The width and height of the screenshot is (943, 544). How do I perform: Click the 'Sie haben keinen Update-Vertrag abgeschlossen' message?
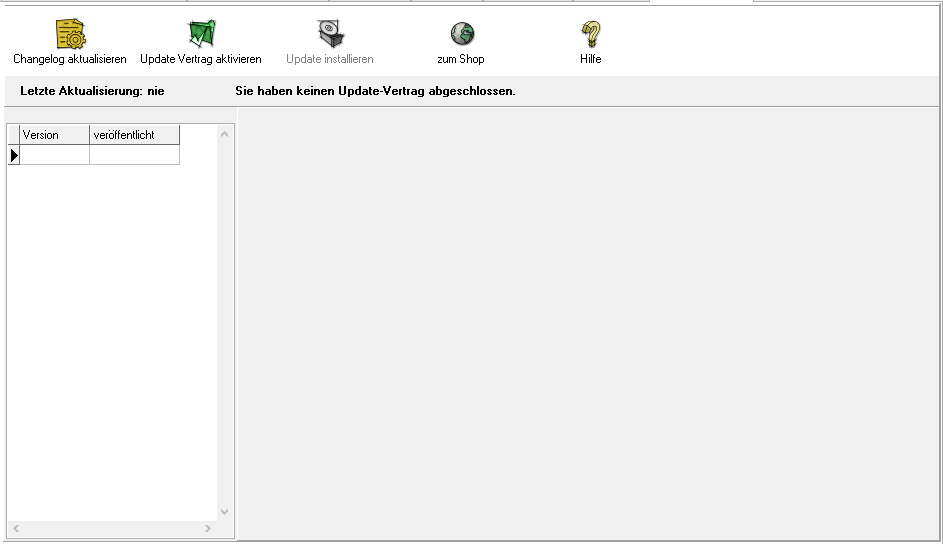coord(375,91)
